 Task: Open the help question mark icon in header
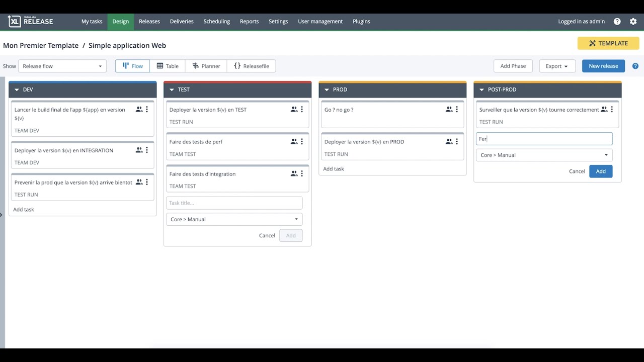[617, 22]
